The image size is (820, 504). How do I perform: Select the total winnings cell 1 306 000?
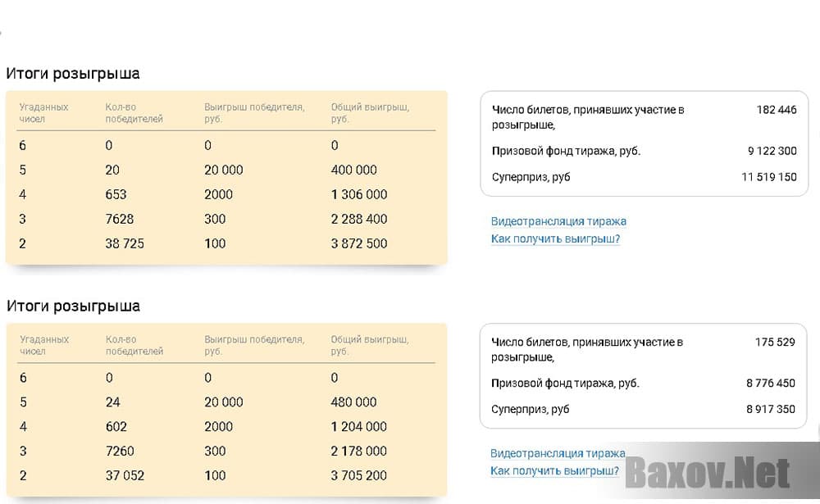(x=359, y=194)
